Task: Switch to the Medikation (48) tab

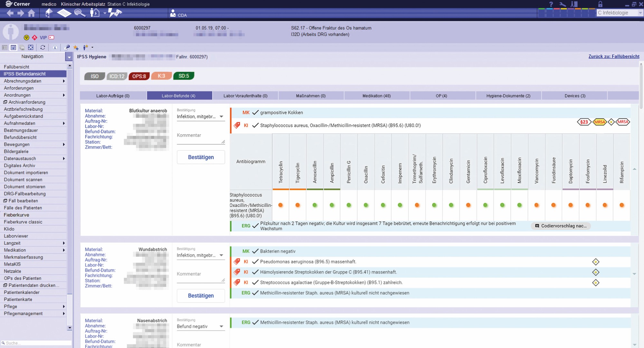Action: coord(376,96)
